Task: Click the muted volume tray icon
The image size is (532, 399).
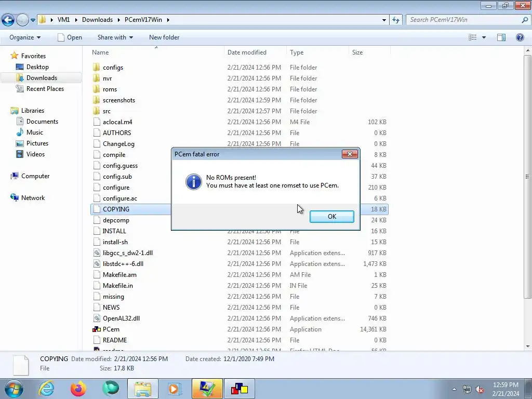Action: pos(480,390)
